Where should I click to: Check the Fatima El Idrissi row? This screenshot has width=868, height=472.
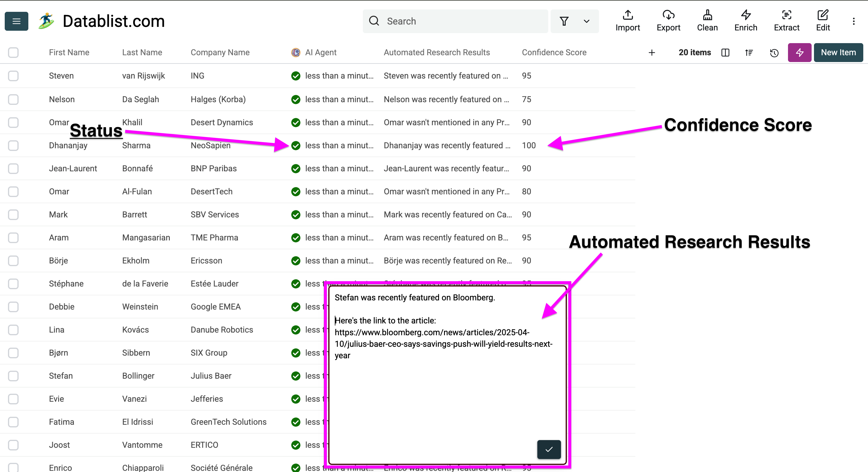pyautogui.click(x=13, y=422)
